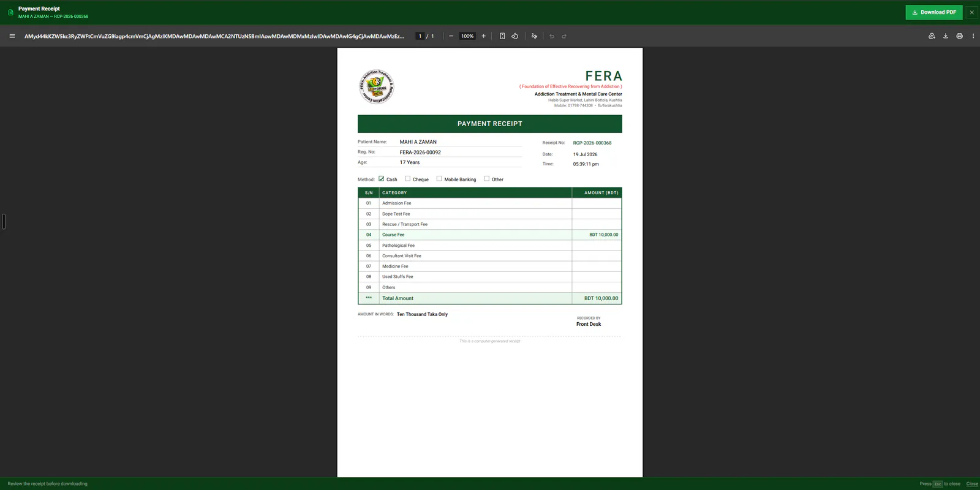Open the more actions three-dot menu

[x=973, y=36]
